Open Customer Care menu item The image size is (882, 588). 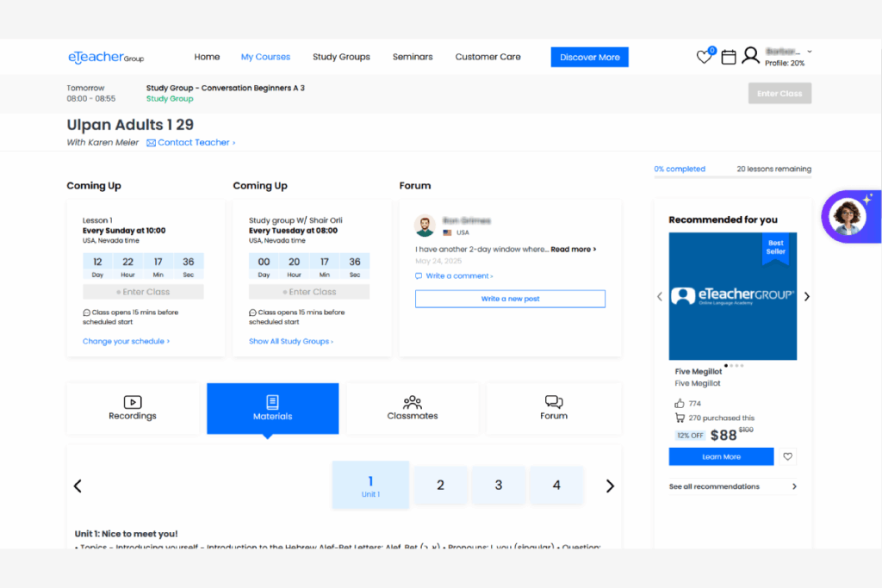click(x=488, y=57)
